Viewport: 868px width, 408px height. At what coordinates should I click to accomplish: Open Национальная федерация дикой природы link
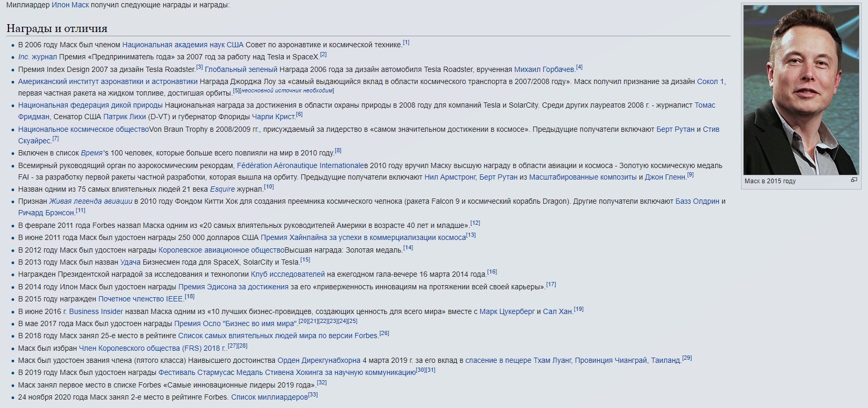point(90,105)
